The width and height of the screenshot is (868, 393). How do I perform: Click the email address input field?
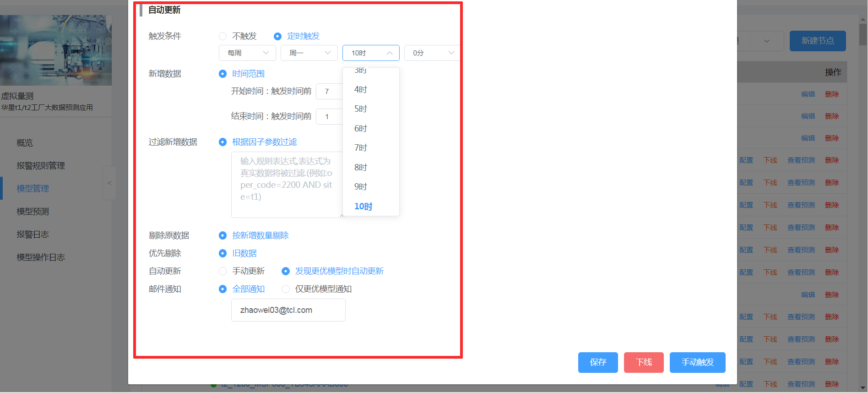click(288, 311)
